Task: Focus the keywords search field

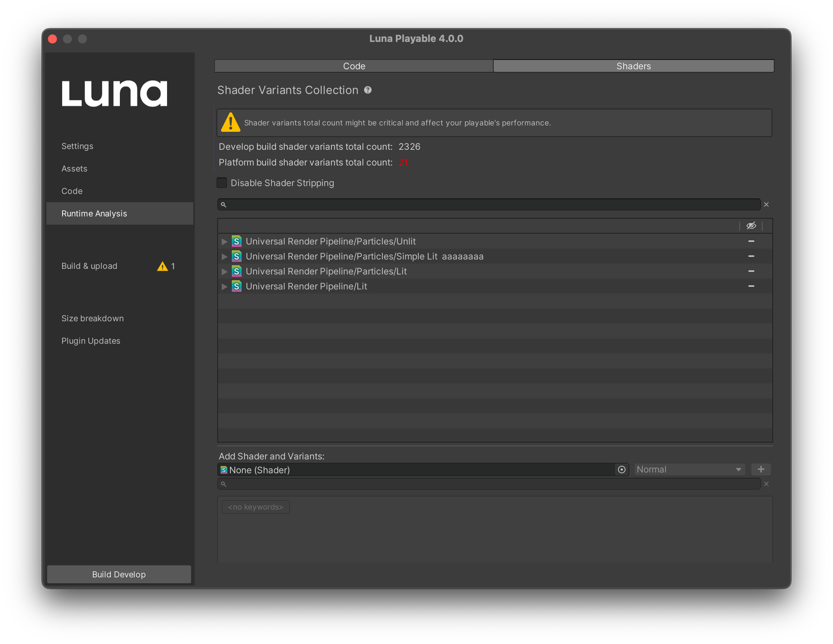Action: click(489, 484)
